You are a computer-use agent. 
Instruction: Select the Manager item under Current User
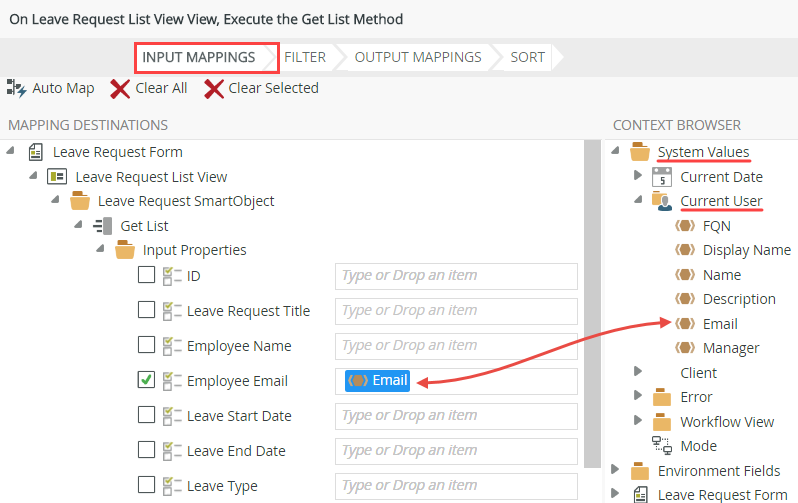pos(731,348)
